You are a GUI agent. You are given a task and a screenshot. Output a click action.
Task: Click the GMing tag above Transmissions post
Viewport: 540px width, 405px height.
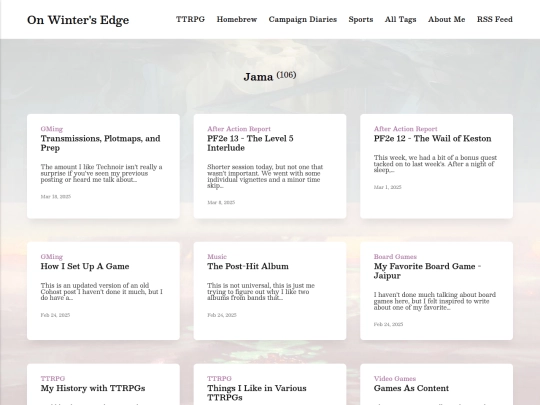click(x=52, y=129)
